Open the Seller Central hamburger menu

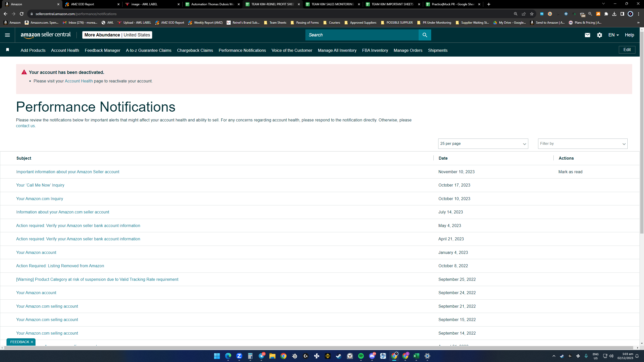coord(7,35)
